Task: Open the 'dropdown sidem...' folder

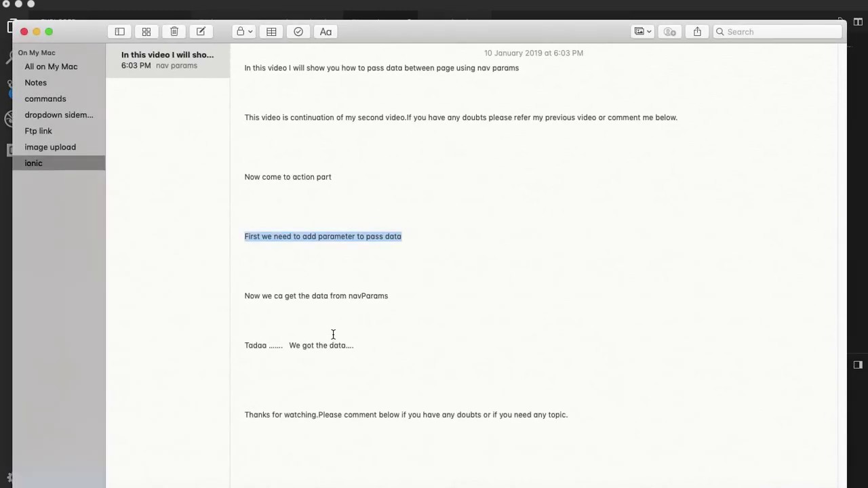Action: pyautogui.click(x=58, y=115)
